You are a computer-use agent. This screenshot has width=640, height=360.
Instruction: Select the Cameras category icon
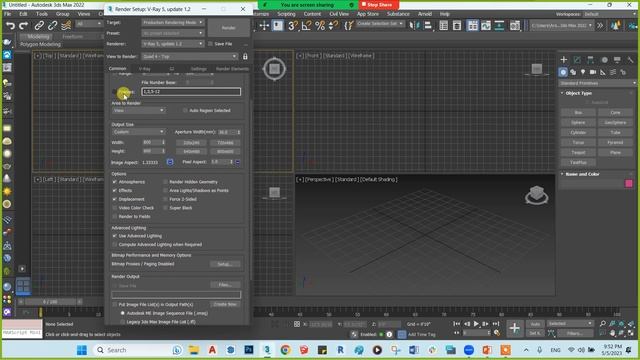[x=593, y=72]
